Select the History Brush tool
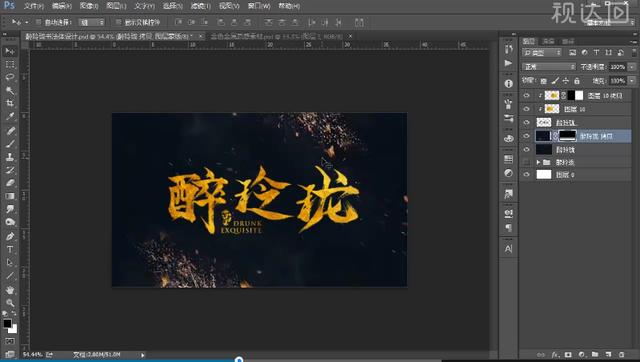Viewport: 640px width, 362px height. (x=10, y=170)
